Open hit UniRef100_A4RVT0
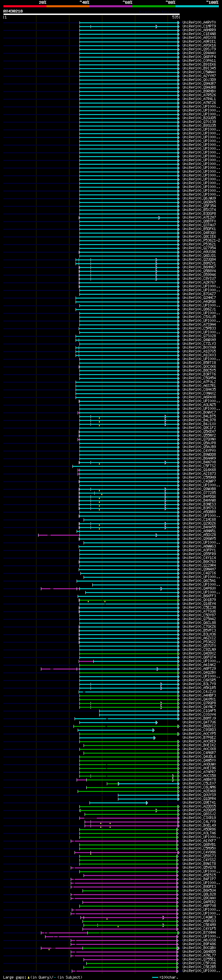222x980 pixels. pyautogui.click(x=199, y=23)
